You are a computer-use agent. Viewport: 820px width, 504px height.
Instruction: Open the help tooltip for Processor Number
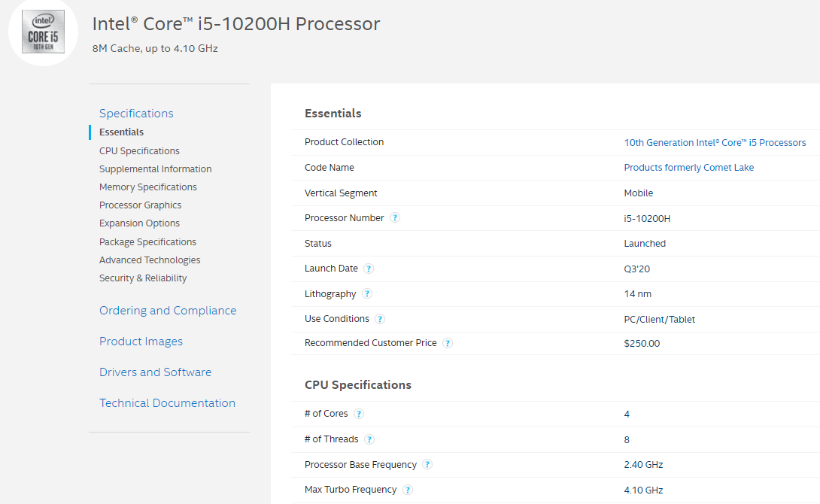point(395,217)
